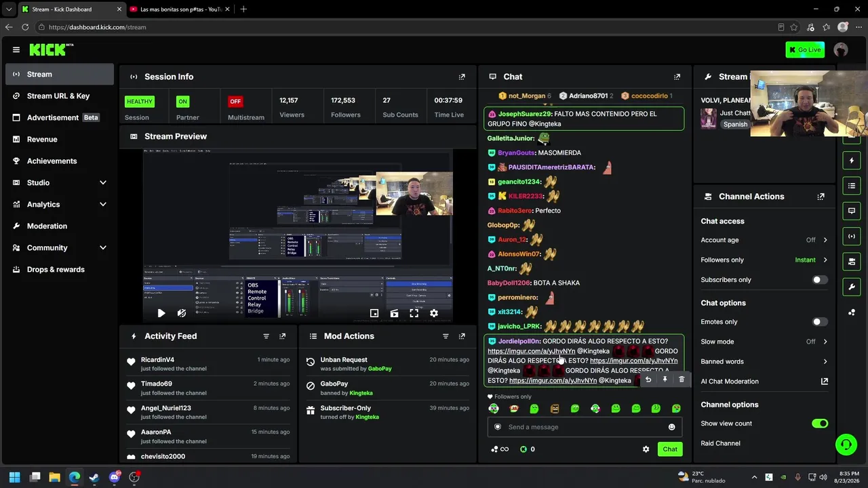This screenshot has height=488, width=868.
Task: Open Account age options
Action: click(764, 240)
